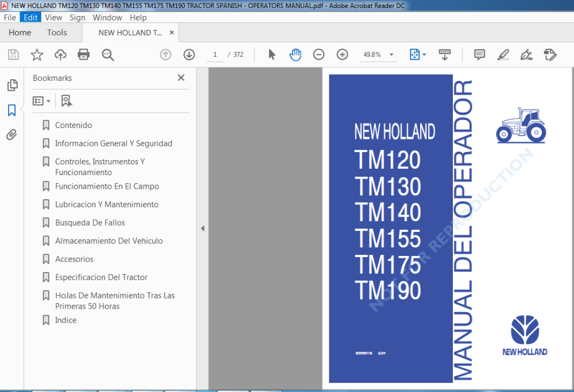
Task: Add a comment with the sticky note tool
Action: pyautogui.click(x=479, y=55)
